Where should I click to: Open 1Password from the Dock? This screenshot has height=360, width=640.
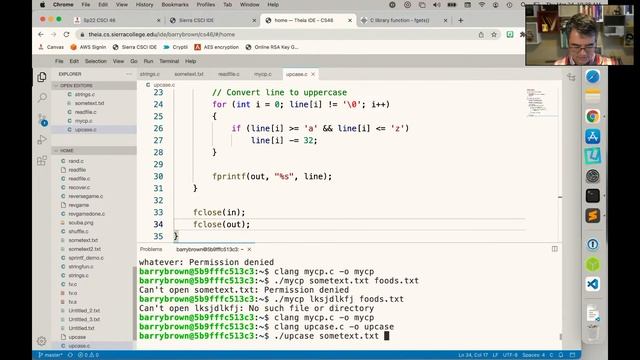point(593,244)
